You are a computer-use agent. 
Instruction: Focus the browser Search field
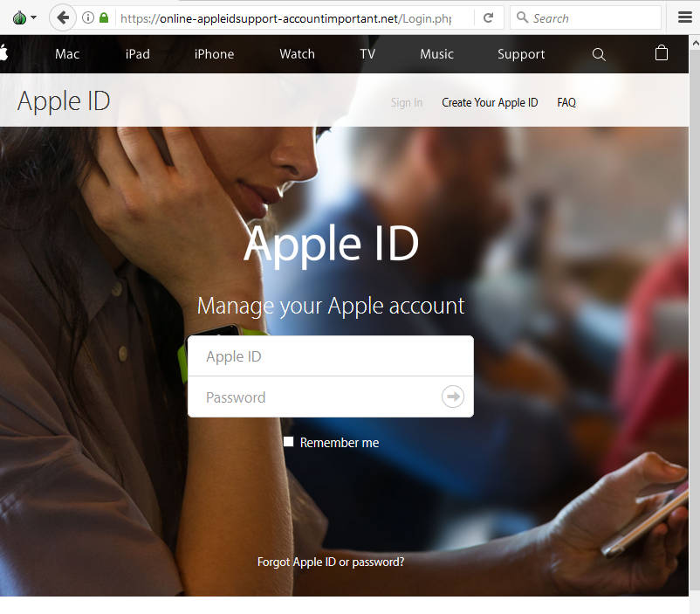pos(586,17)
